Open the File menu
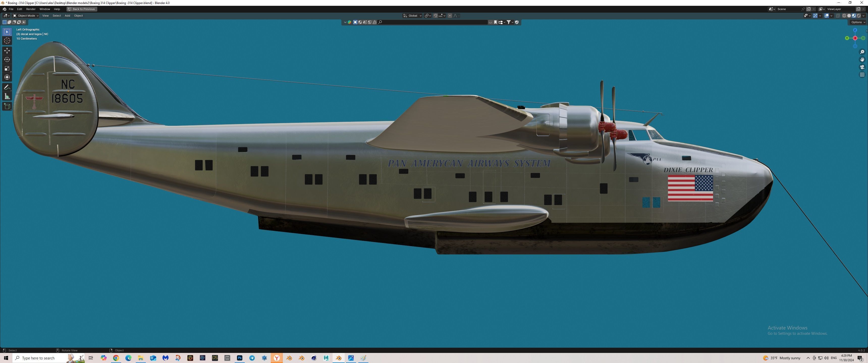Viewport: 868px width, 363px height. click(x=11, y=9)
